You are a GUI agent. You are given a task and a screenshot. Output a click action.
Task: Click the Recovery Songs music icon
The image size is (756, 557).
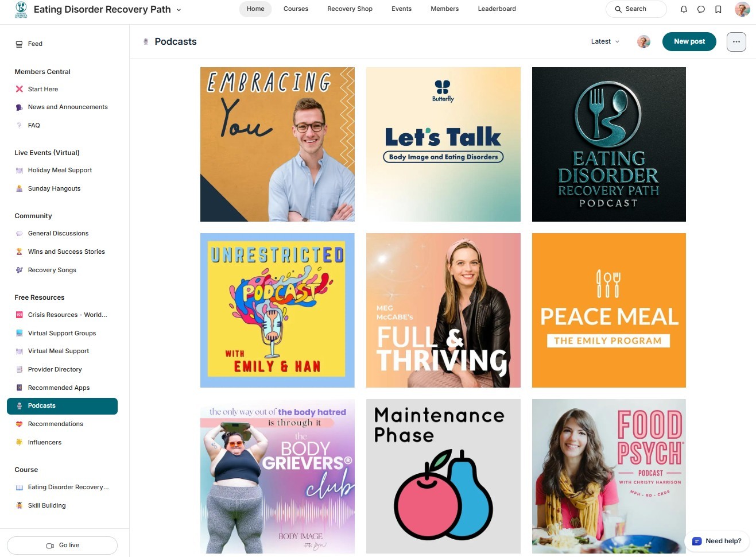pyautogui.click(x=19, y=270)
